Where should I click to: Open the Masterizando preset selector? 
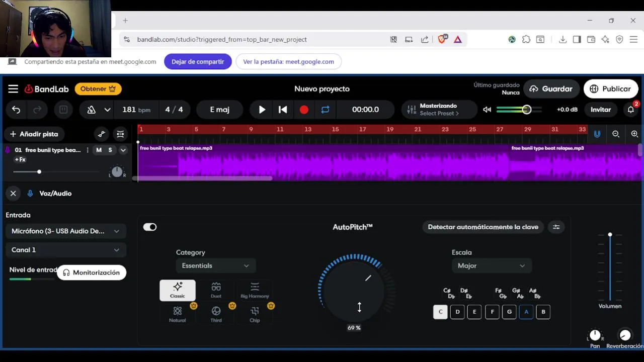pyautogui.click(x=439, y=110)
